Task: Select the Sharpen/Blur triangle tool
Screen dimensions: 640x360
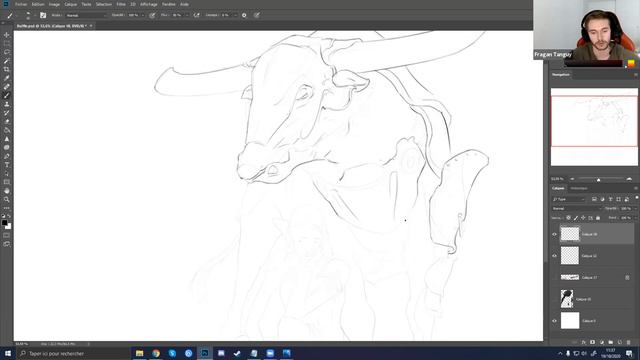Action: click(7, 139)
